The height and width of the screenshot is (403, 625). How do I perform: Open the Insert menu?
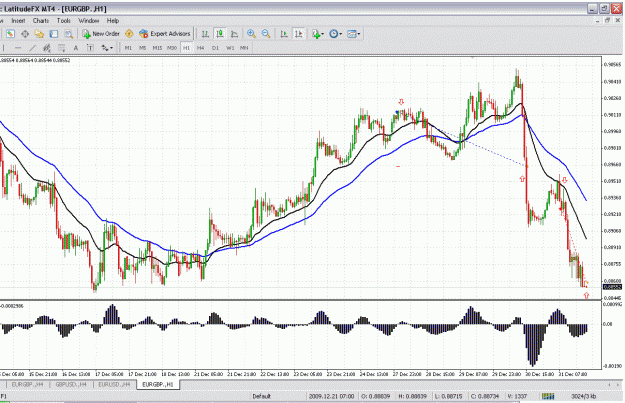click(18, 21)
